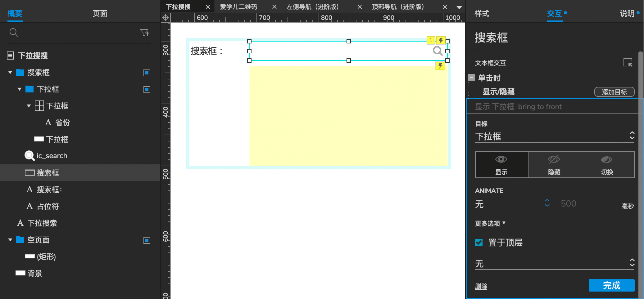Open the 目标 target dropdown showing 下拉框
Viewport: 644px width, 299px height.
(x=554, y=136)
